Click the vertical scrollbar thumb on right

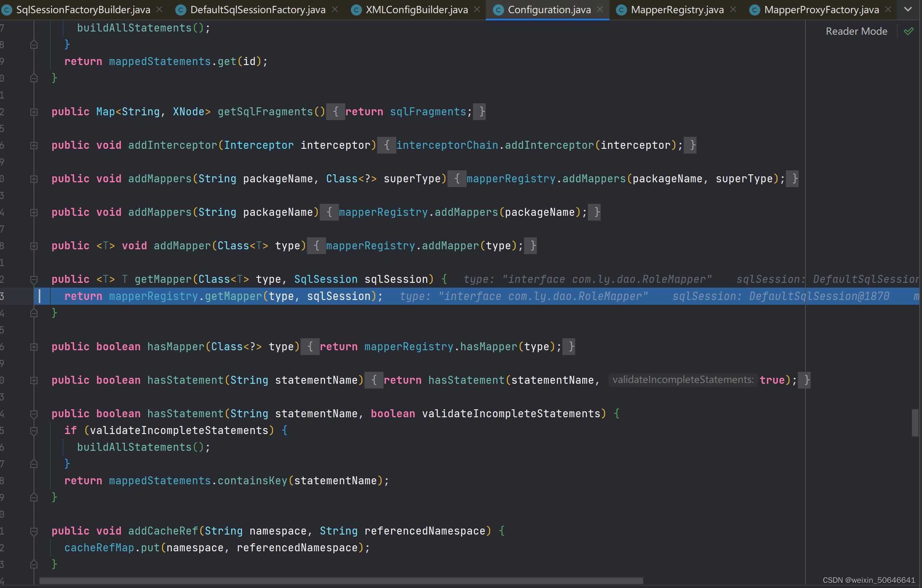pyautogui.click(x=915, y=423)
